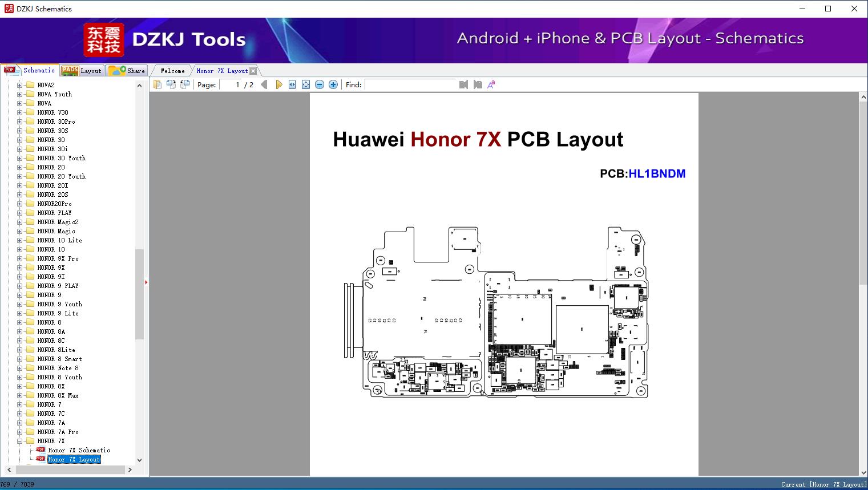Click the folder icon of HONOR 10 Lite
This screenshot has width=868, height=490.
click(x=30, y=240)
